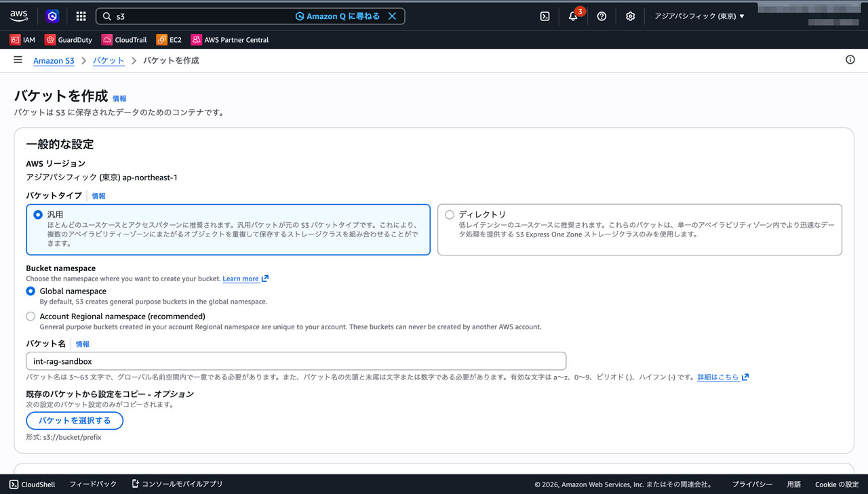This screenshot has height=494, width=868.
Task: Open the GuardDuty bookmark shortcut
Action: pyautogui.click(x=68, y=40)
